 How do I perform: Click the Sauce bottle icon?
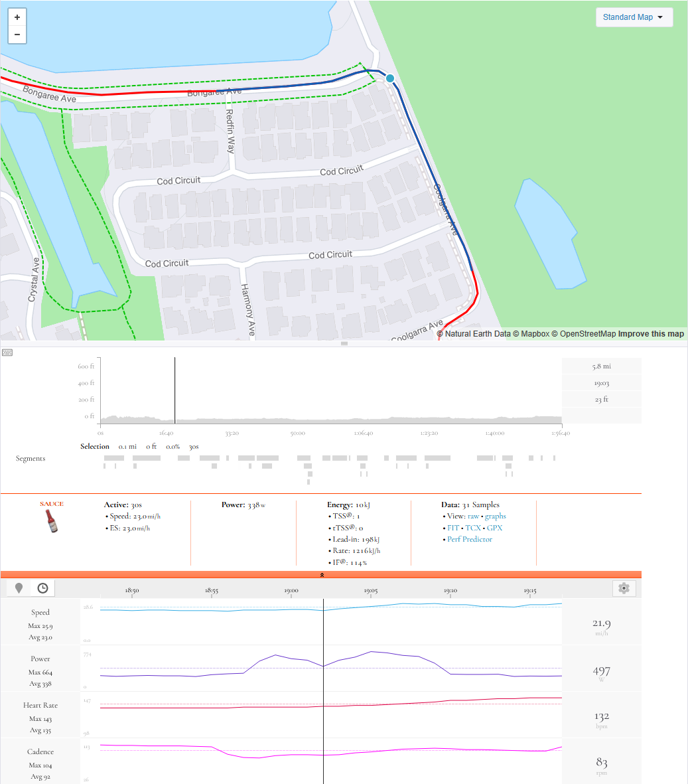(x=52, y=521)
